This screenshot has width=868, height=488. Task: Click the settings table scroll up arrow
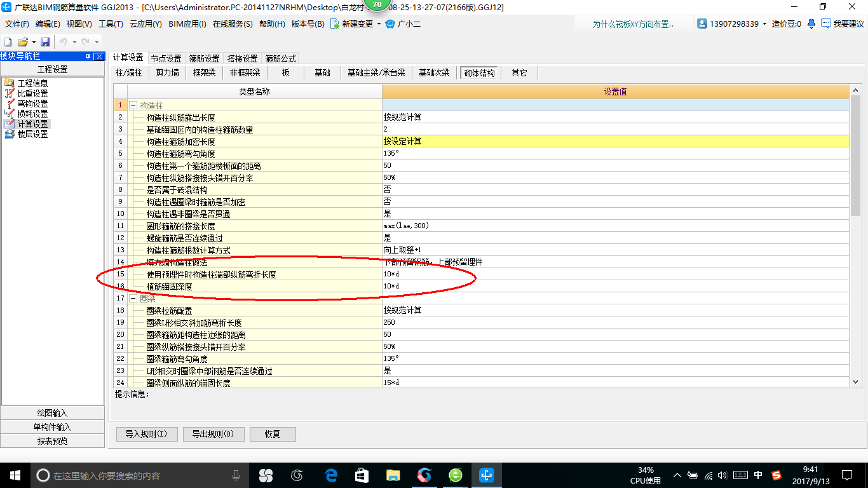pos(855,90)
